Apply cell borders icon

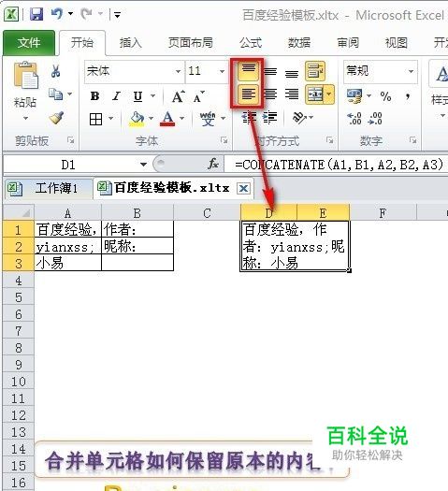point(95,119)
